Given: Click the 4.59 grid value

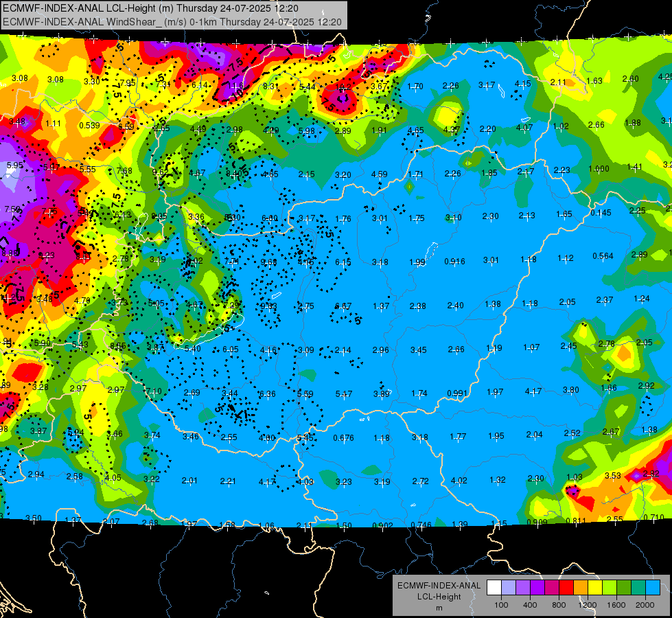Looking at the screenshot, I should coord(380,174).
